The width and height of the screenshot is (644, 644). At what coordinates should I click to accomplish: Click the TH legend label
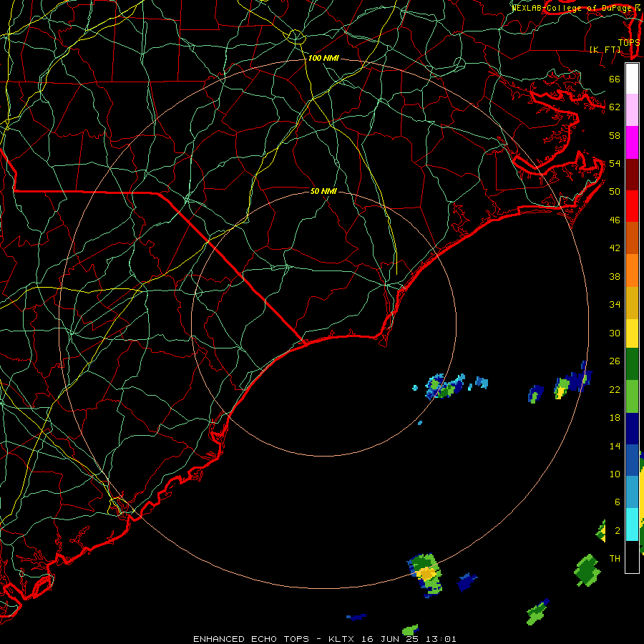[615, 558]
